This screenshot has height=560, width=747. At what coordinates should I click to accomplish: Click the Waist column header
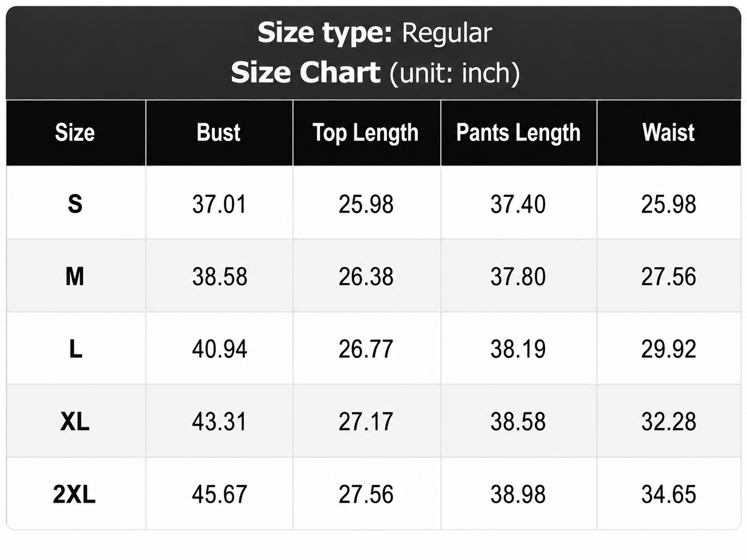(669, 133)
